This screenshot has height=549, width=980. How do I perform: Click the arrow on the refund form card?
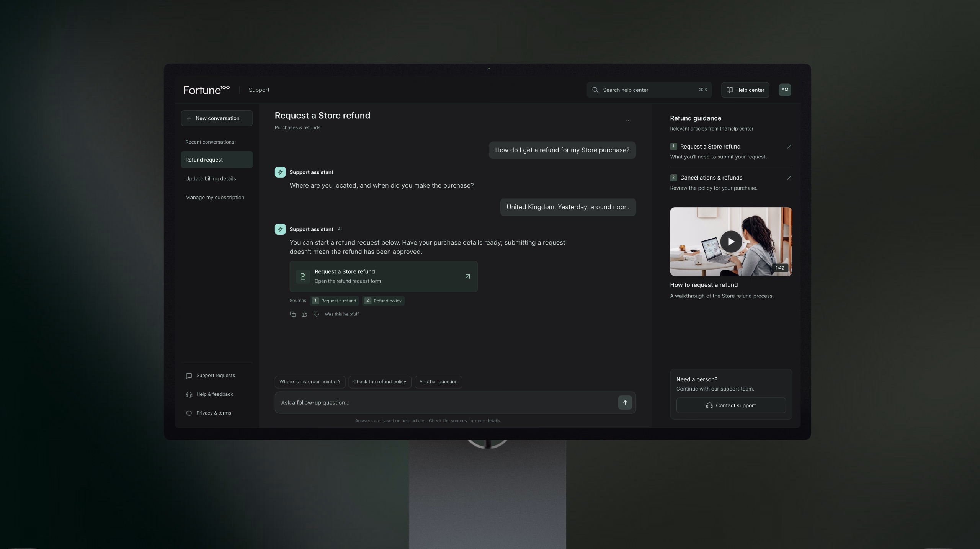tap(467, 276)
